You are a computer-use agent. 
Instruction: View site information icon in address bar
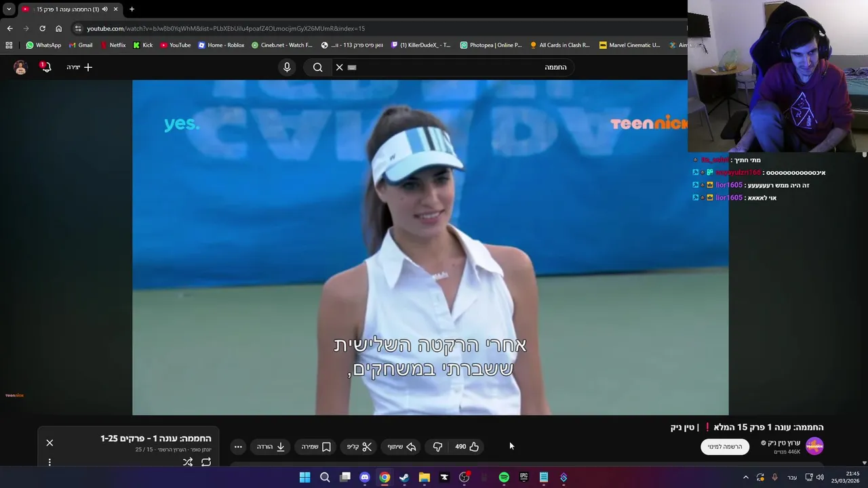[78, 28]
